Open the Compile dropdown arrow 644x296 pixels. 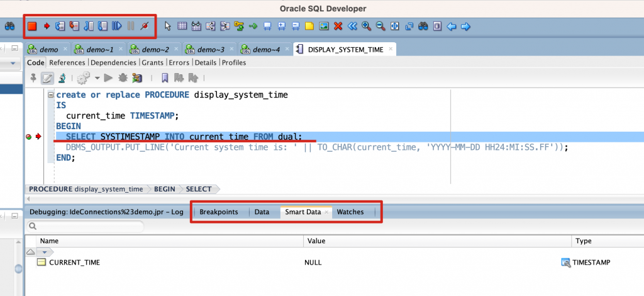97,77
